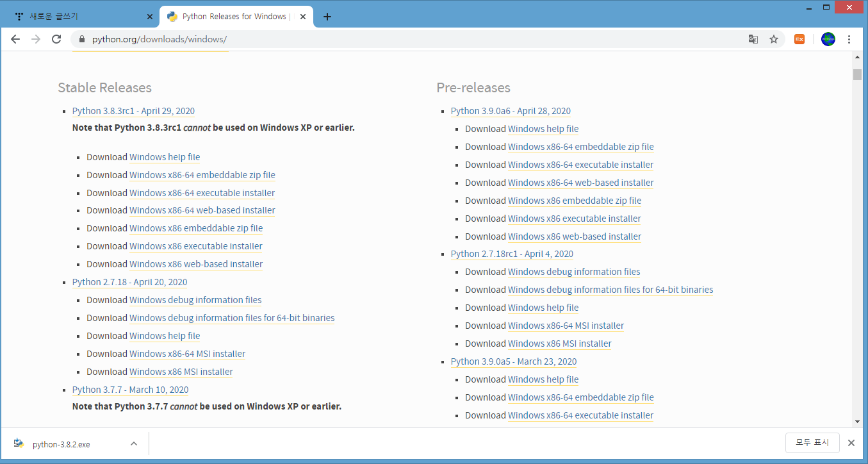
Task: Download 3.8.3rc1 Windows x86 embeddable zip file
Action: tap(196, 228)
